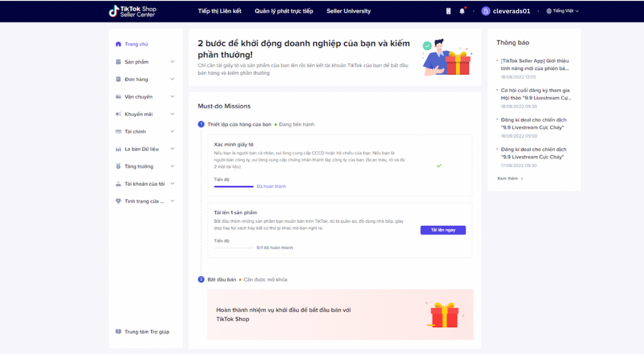Open the Cơ hội cuối đăng ký notification
644x358 pixels.
click(x=536, y=94)
